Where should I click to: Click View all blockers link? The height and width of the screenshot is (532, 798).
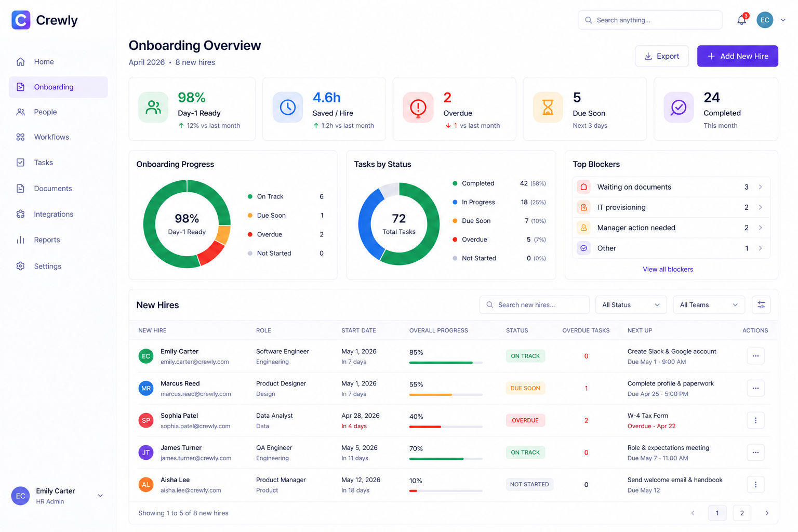pos(668,270)
